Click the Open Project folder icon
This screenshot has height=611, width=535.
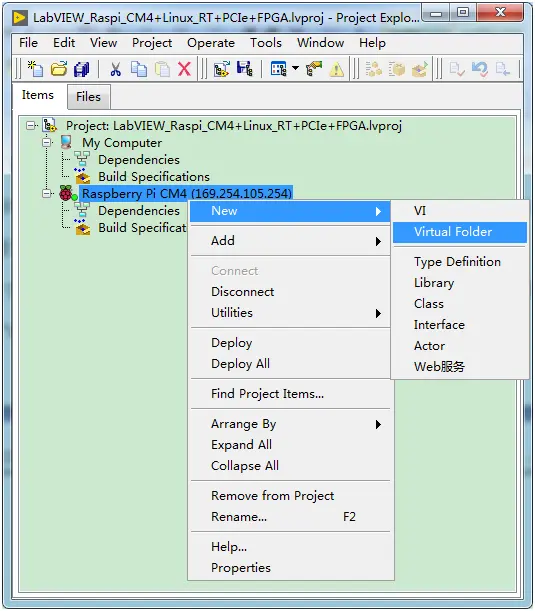[x=59, y=69]
